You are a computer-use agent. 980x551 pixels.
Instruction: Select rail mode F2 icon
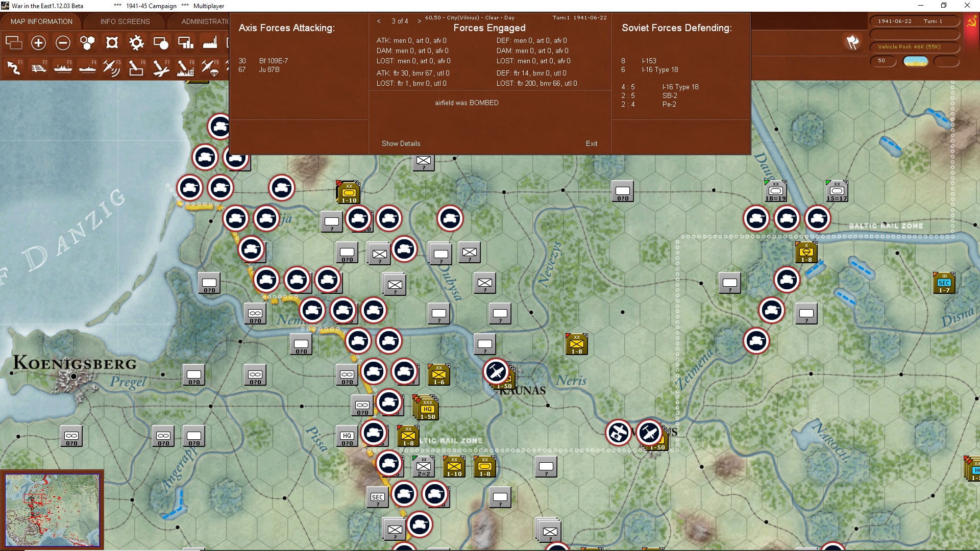pos(39,68)
